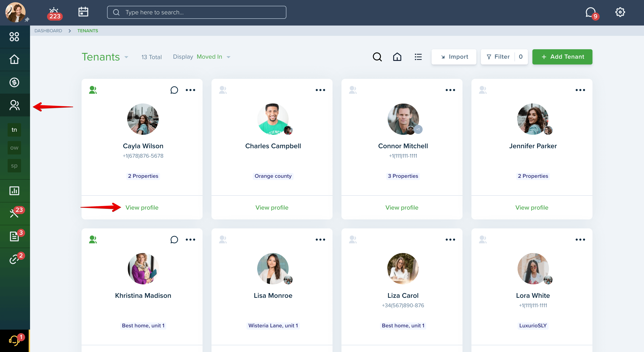The width and height of the screenshot is (644, 352).
Task: Open Connor Mitchell's three-dot menu
Action: (450, 90)
